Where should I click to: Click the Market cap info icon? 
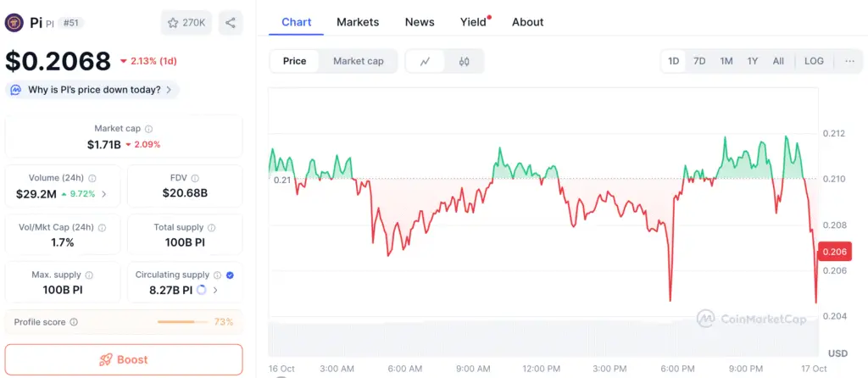click(x=148, y=129)
